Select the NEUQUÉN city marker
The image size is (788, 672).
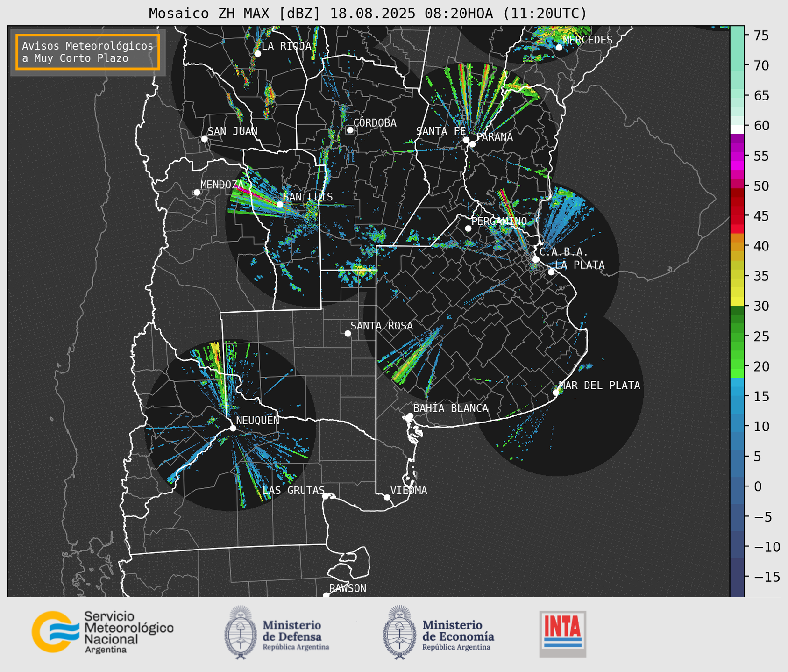tap(233, 428)
